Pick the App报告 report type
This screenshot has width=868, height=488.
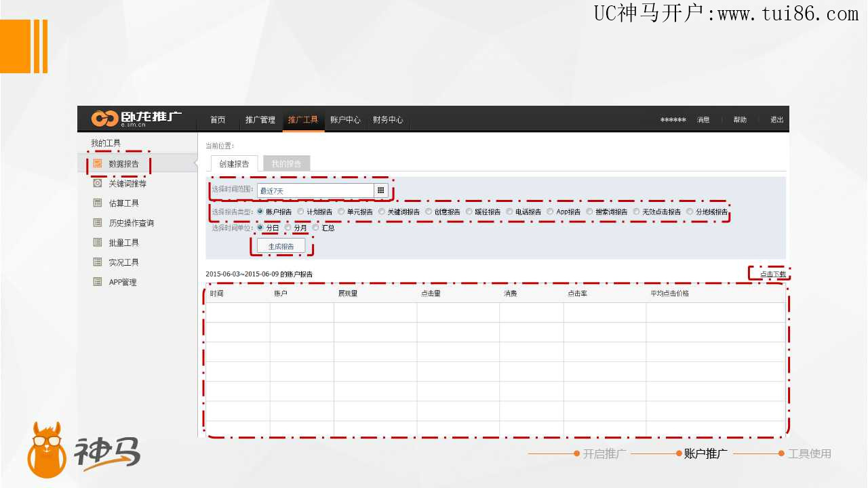(550, 211)
